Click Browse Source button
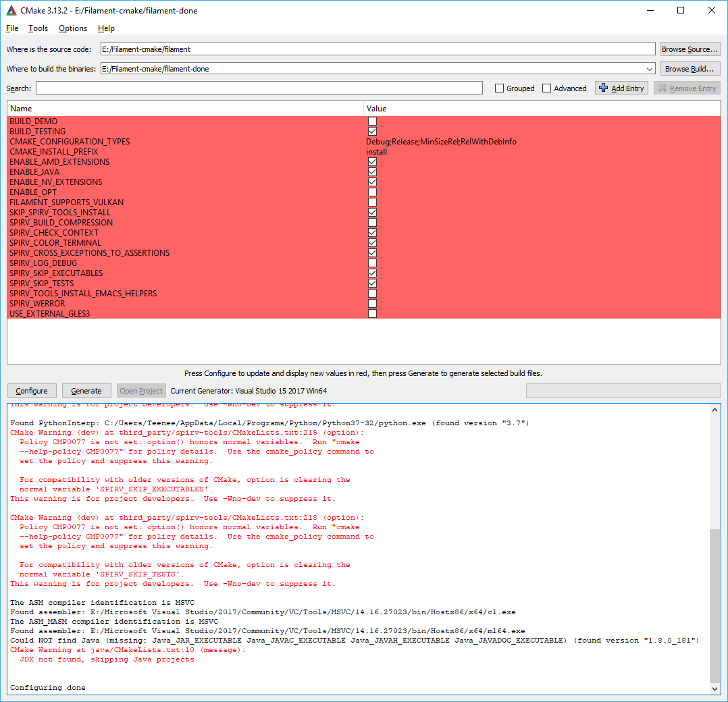 coord(690,49)
